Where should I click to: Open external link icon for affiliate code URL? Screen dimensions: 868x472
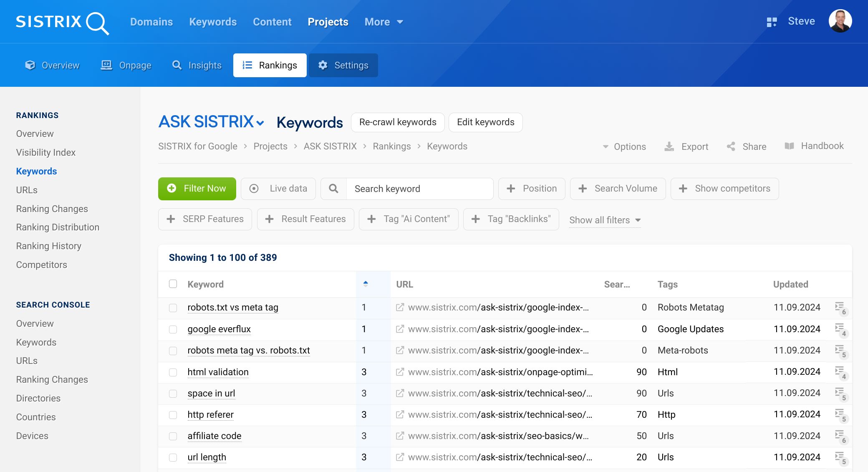[400, 436]
